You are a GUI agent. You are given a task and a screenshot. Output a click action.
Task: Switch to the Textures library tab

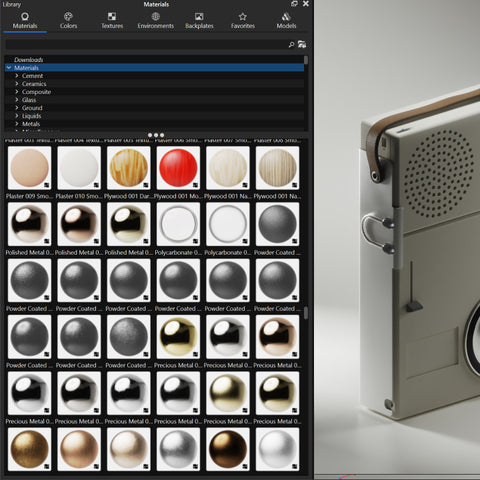(x=112, y=21)
